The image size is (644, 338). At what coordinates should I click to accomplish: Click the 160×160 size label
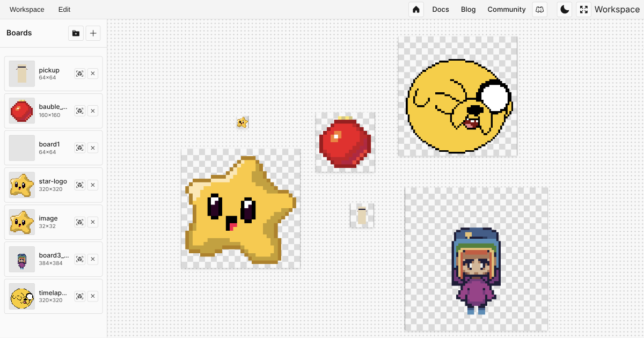49,115
